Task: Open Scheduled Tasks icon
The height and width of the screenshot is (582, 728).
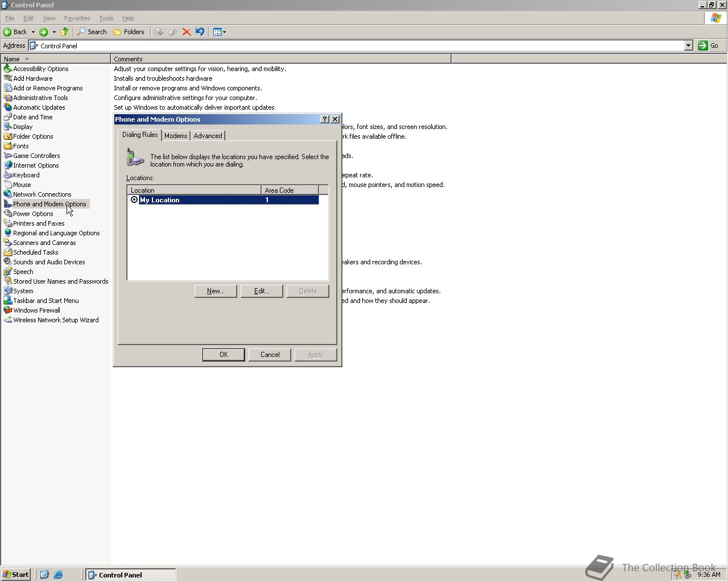Action: pos(7,252)
